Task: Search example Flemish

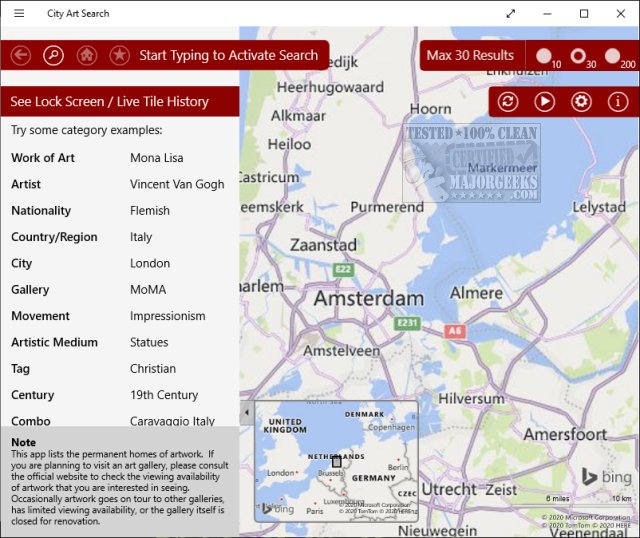Action: pyautogui.click(x=150, y=211)
